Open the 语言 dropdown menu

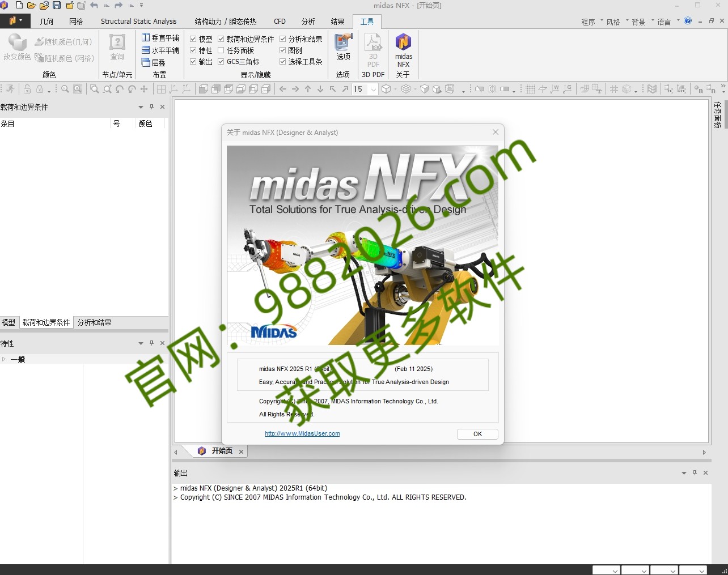click(667, 22)
